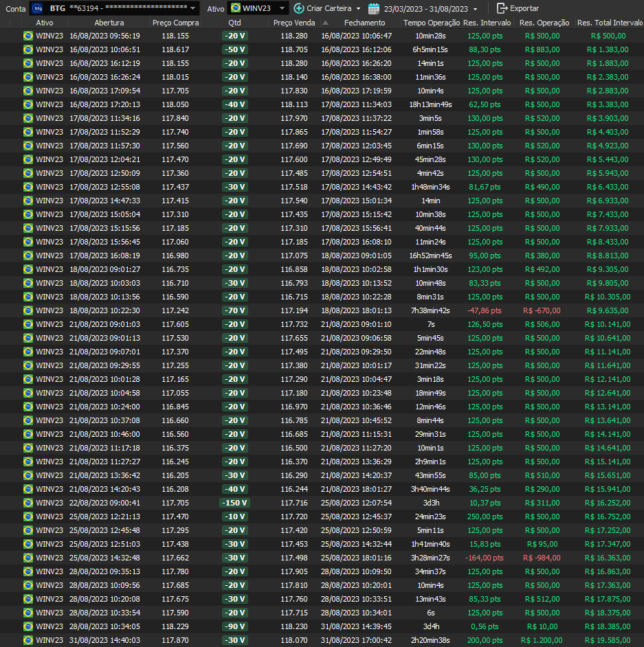Click flag icon of 16/08/2023 09:56:19 row
The width and height of the screenshot is (644, 647).
28,36
